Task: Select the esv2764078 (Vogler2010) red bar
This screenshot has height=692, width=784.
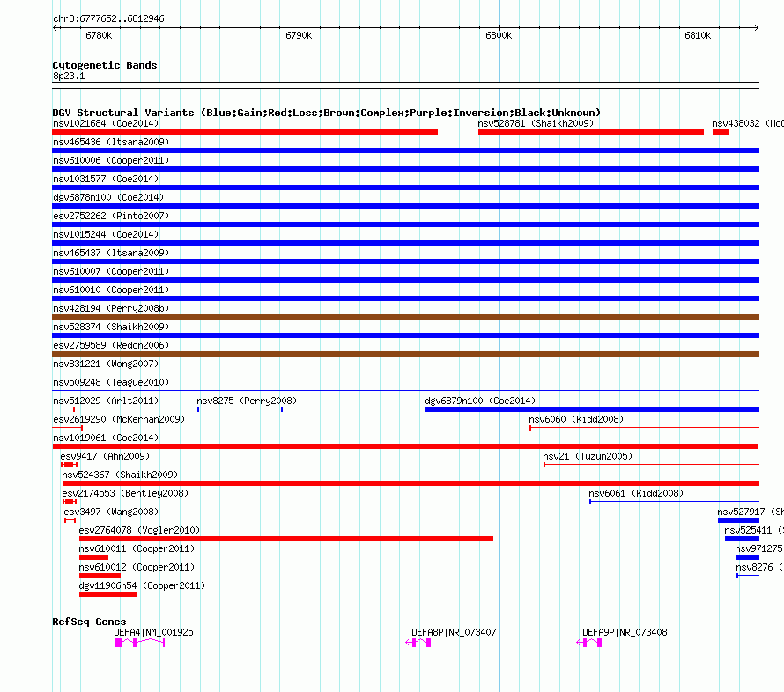Action: tap(285, 539)
